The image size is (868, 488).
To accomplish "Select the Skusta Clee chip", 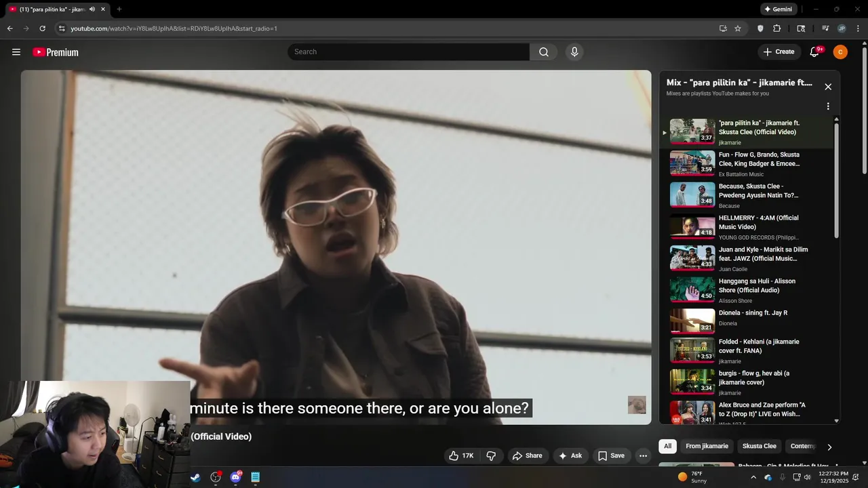I will [759, 446].
